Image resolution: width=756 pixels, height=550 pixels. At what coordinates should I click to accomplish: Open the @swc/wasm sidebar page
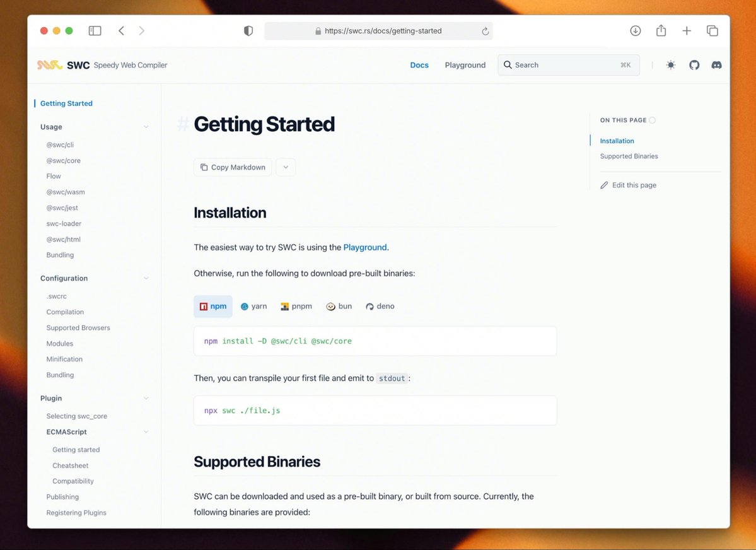point(66,192)
